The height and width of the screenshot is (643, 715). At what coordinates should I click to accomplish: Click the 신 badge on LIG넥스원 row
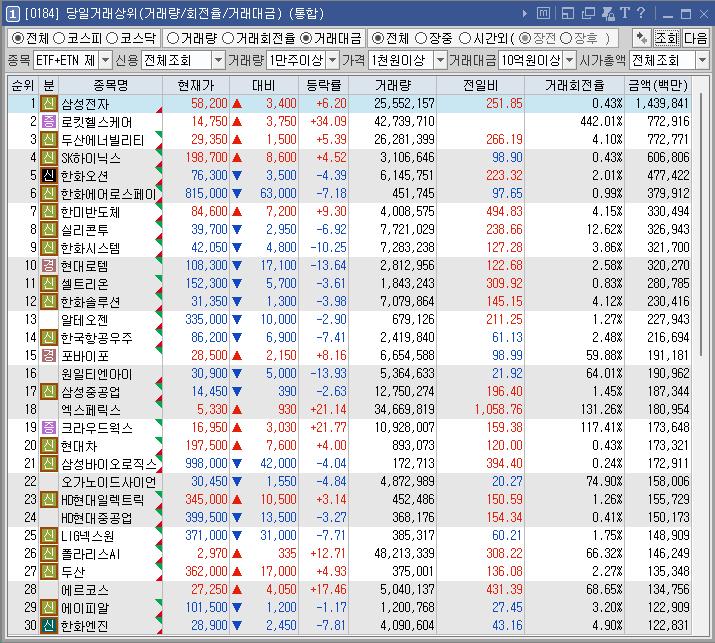pos(48,535)
